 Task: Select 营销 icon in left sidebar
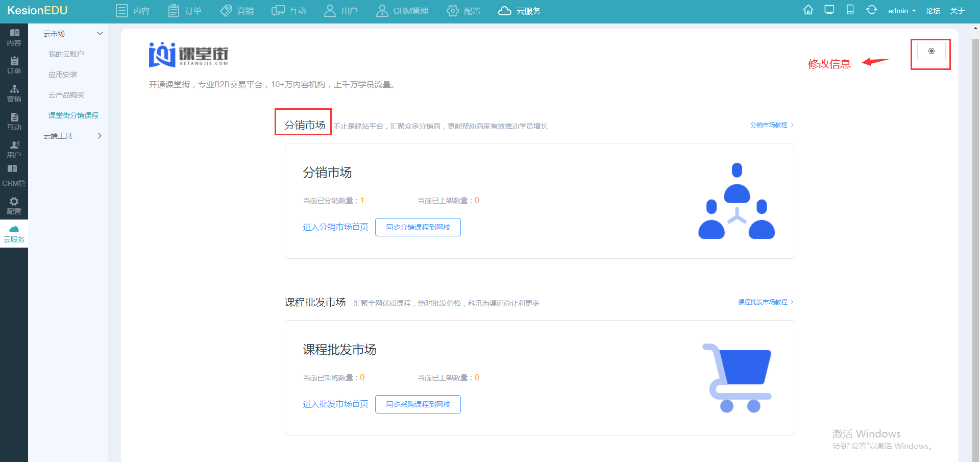pos(14,89)
